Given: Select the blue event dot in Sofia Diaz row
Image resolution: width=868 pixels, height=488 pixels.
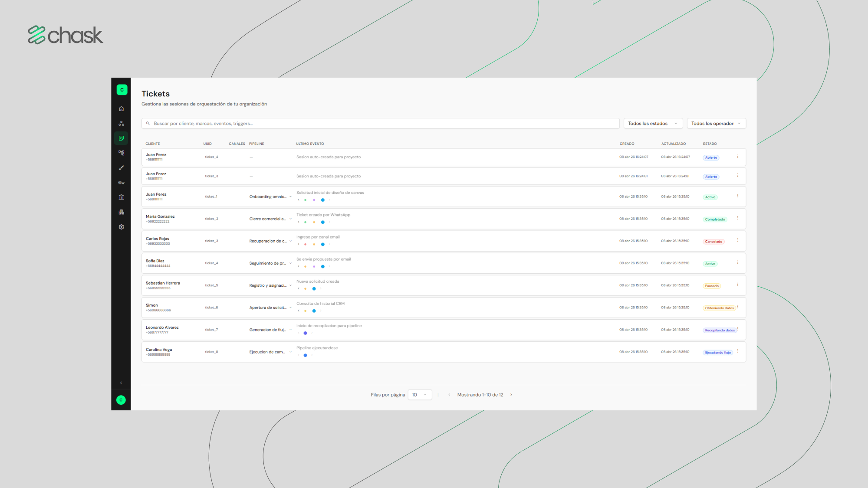Looking at the screenshot, I should [x=322, y=267].
